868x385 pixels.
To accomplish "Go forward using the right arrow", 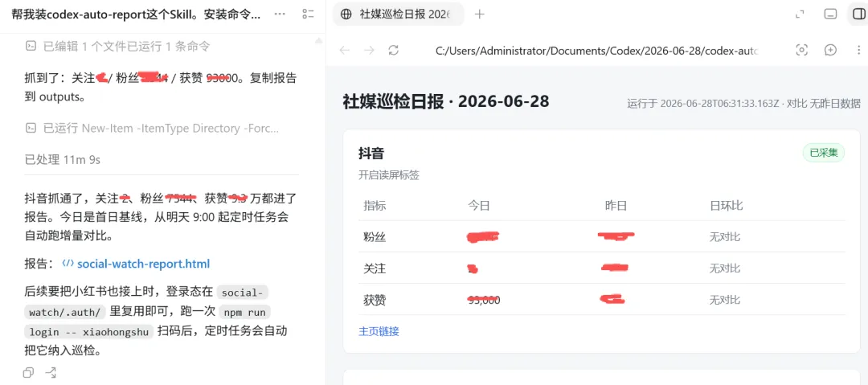I will coord(369,51).
